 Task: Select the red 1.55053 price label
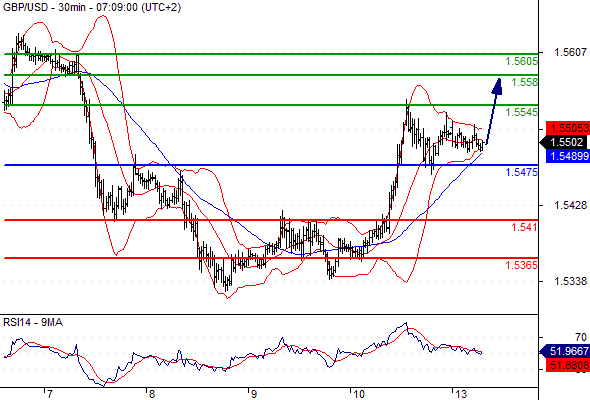pos(568,128)
